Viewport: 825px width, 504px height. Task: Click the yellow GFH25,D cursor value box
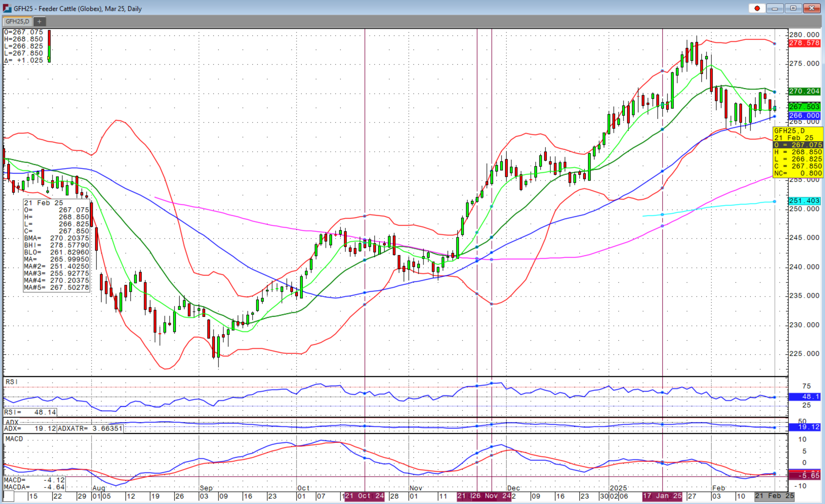tap(798, 152)
